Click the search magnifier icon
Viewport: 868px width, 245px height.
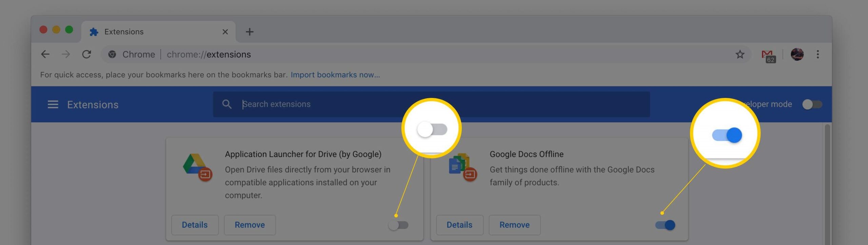coord(227,104)
